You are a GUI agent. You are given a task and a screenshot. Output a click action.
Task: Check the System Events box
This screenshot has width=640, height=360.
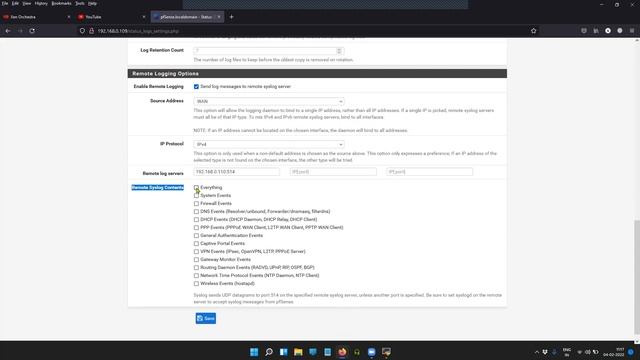(196, 196)
